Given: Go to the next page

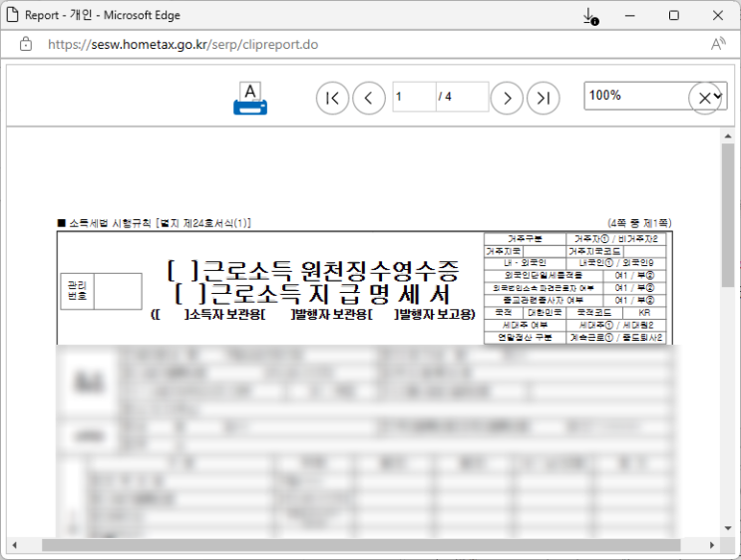Looking at the screenshot, I should (507, 99).
